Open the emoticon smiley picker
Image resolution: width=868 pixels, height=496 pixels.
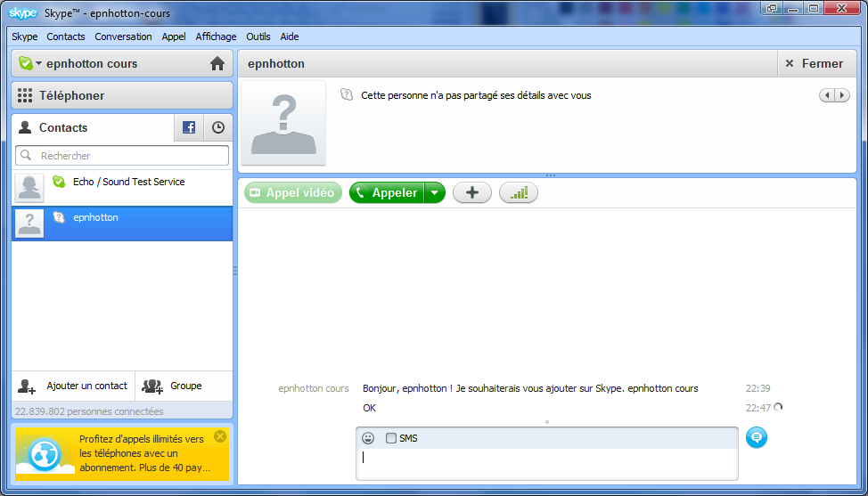[x=368, y=438]
